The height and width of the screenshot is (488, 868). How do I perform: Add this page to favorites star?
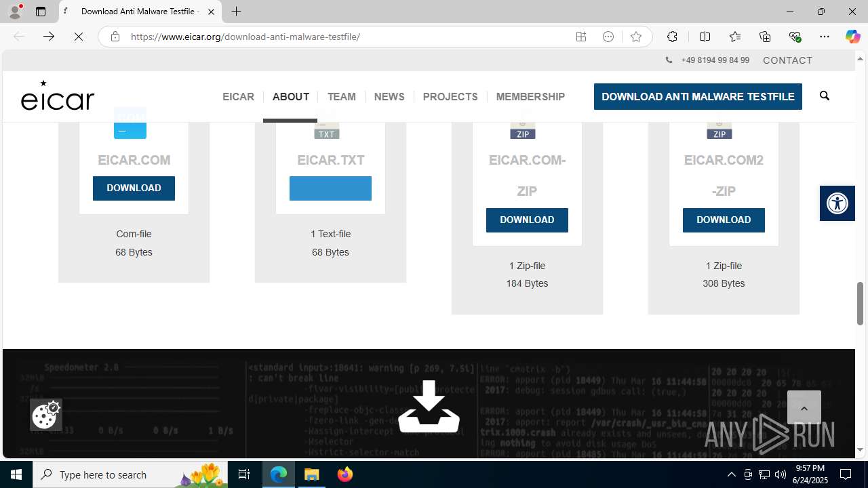click(x=635, y=37)
